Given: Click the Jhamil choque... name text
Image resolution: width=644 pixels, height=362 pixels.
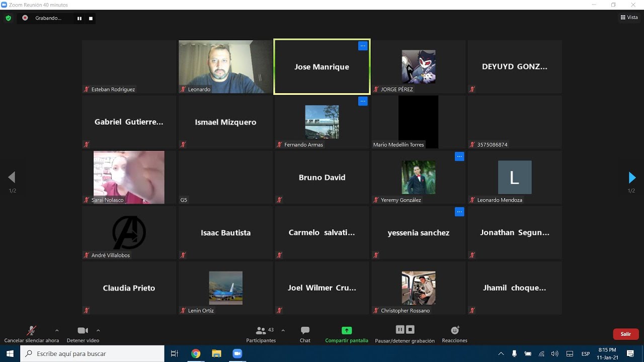Looking at the screenshot, I should pyautogui.click(x=515, y=288).
